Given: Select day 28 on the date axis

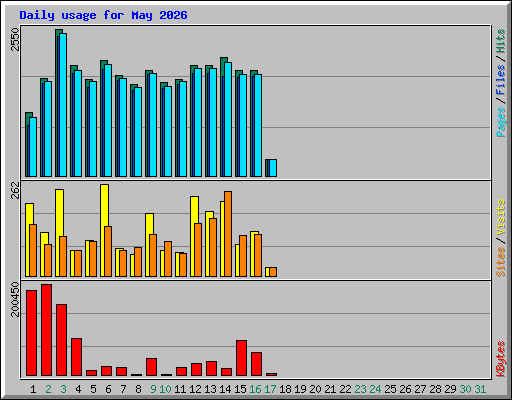Looking at the screenshot, I should [x=435, y=389].
